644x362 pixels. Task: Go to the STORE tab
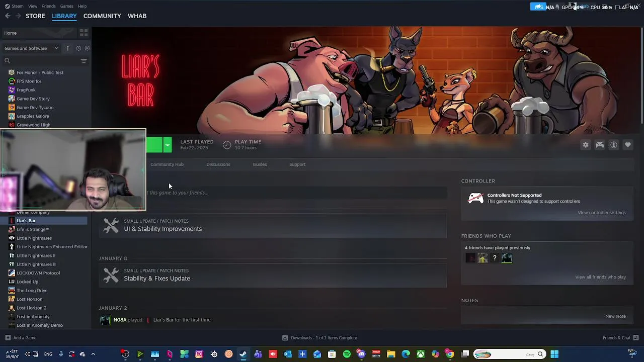[35, 16]
